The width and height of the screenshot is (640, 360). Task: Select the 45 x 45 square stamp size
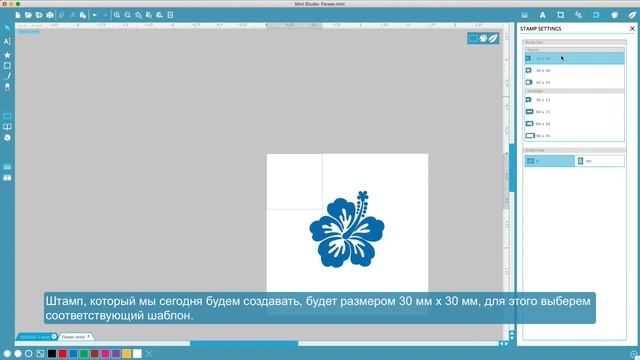(x=574, y=82)
